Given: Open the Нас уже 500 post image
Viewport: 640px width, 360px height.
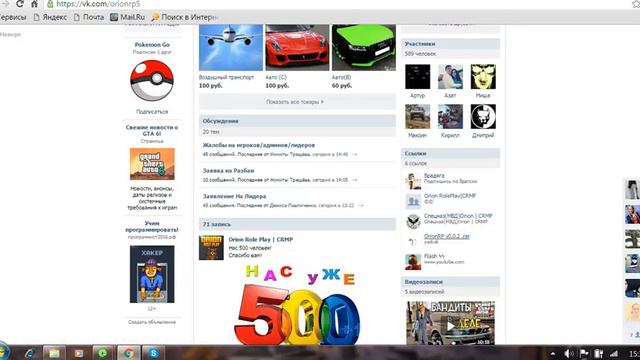Looking at the screenshot, I should [x=297, y=304].
